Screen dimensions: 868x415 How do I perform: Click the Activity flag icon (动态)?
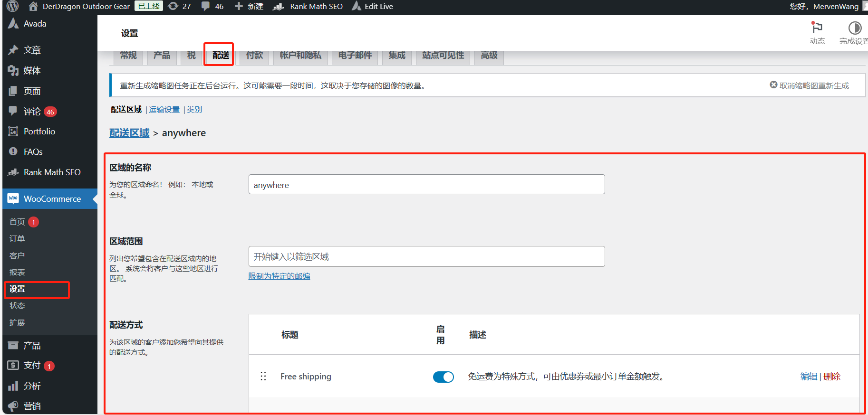[x=817, y=28]
